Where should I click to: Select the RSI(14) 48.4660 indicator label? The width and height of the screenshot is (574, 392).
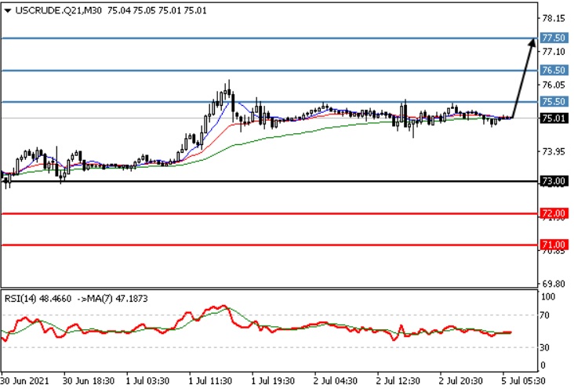click(38, 299)
